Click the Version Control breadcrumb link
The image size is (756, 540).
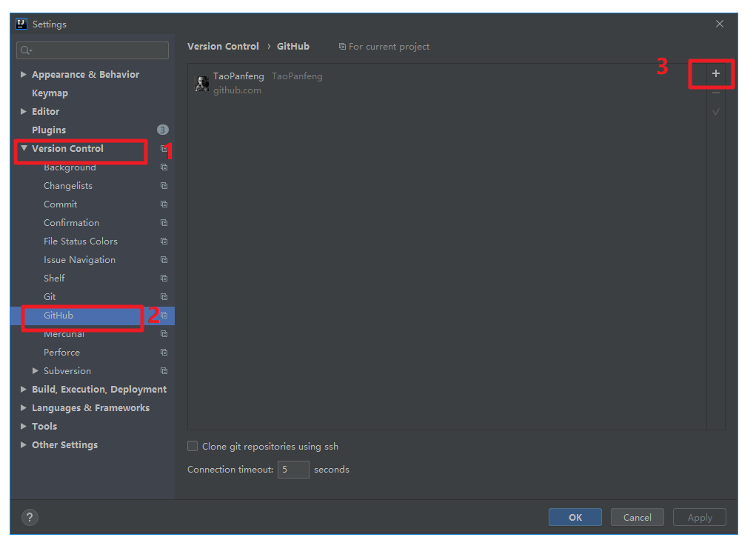click(223, 46)
